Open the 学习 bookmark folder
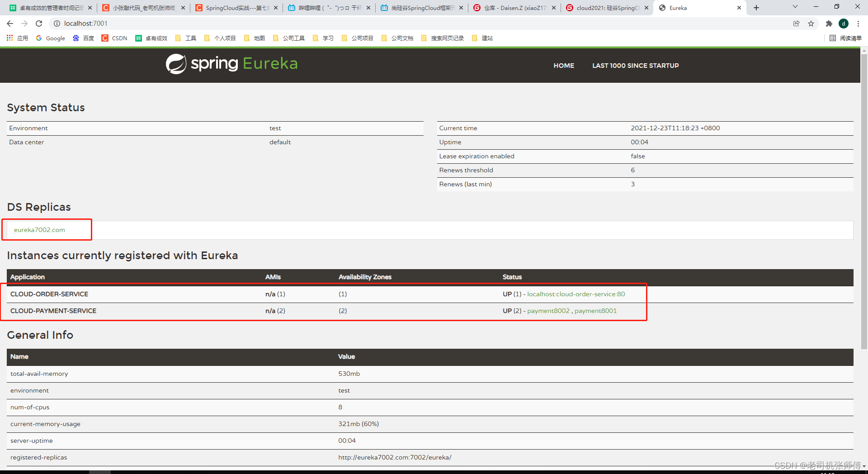This screenshot has height=474, width=868. pyautogui.click(x=323, y=38)
